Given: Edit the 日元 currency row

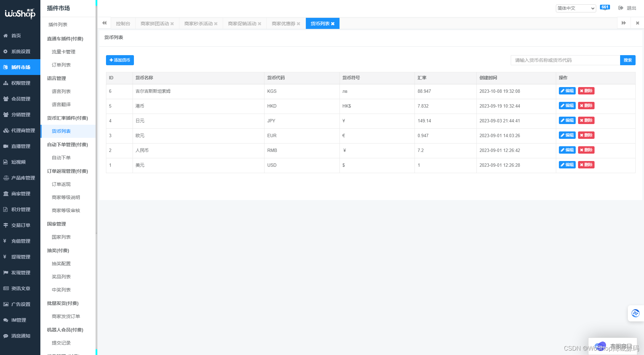Looking at the screenshot, I should coord(567,120).
